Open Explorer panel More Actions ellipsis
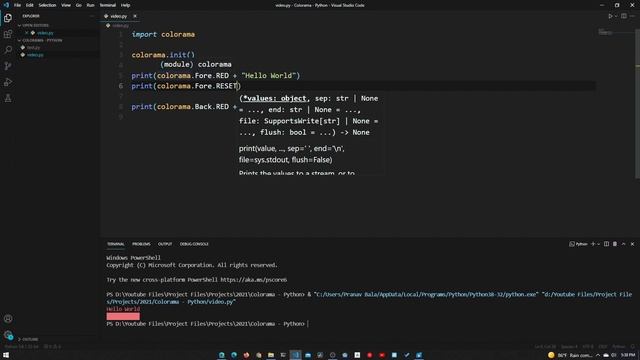The width and height of the screenshot is (640, 360). (x=92, y=16)
